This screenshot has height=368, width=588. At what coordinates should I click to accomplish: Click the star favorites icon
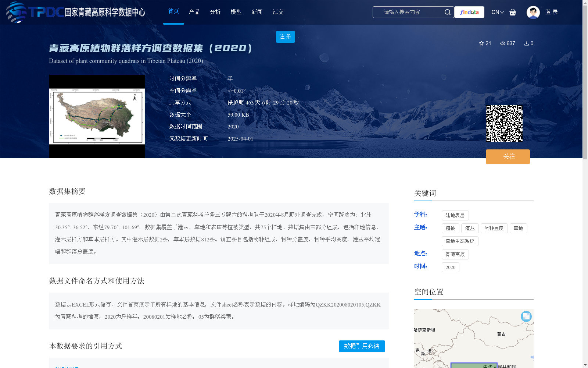[x=481, y=43]
